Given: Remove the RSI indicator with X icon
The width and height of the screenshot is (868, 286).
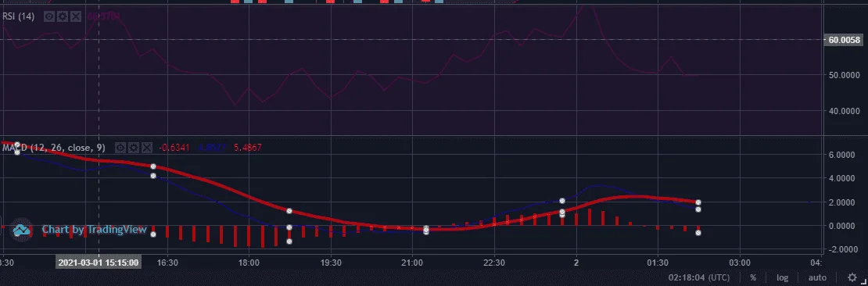Looking at the screenshot, I should [76, 16].
